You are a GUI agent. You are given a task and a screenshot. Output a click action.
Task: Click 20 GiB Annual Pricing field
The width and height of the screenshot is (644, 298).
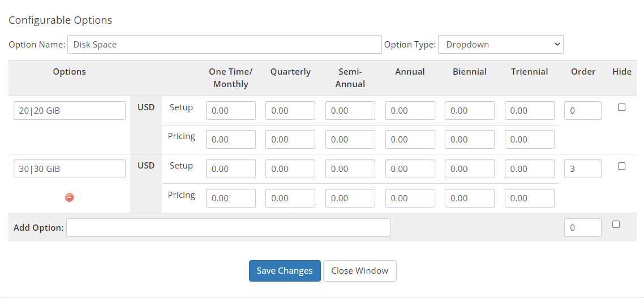coord(410,140)
